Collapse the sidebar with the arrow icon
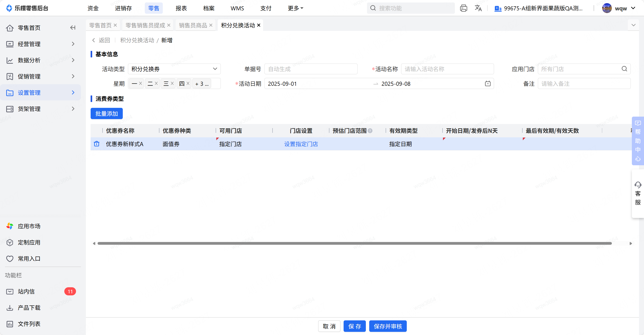The image size is (644, 335). 73,27
